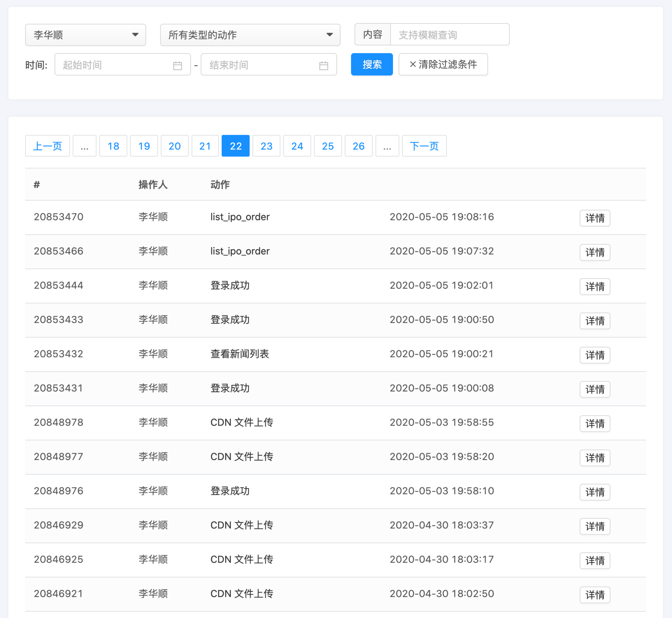Click the 操作人 column header
672x618 pixels.
point(153,184)
